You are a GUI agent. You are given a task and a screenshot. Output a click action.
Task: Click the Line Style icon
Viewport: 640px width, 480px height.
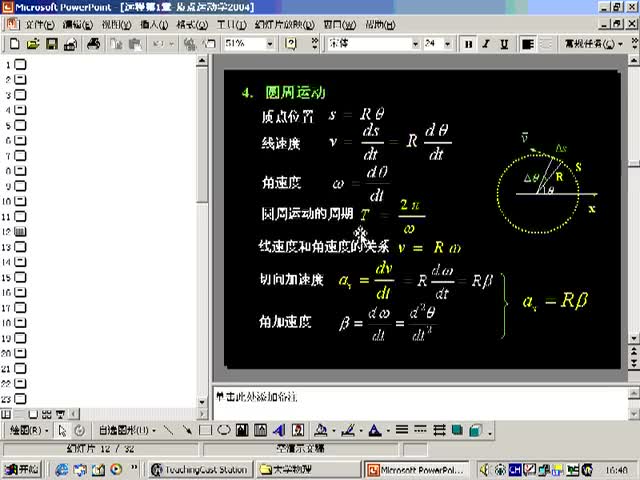click(x=402, y=430)
